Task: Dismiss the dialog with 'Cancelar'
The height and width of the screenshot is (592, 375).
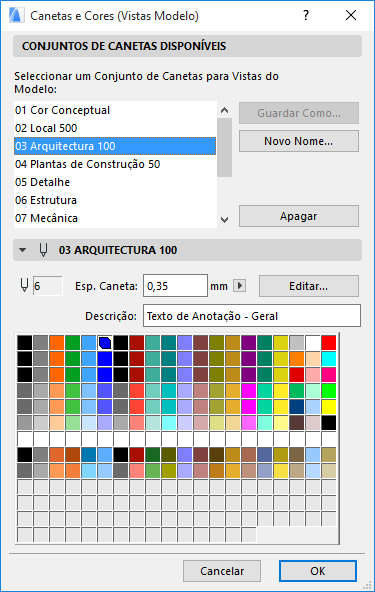Action: tap(222, 571)
